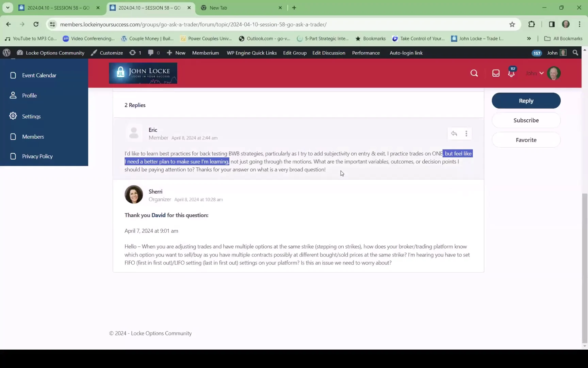Open Eric's member profile name
Screen dimensions: 588x368
click(153, 130)
